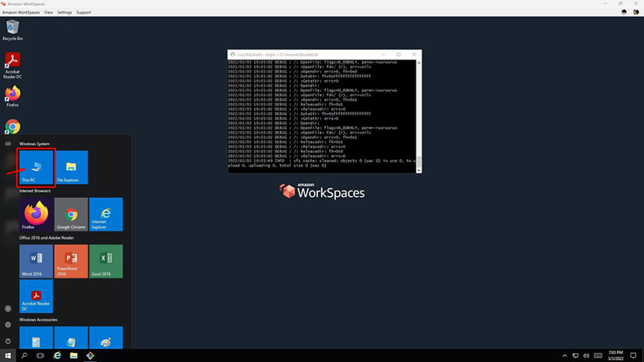Viewport: 644px width, 362px height.
Task: Open the Internet Explorer start tile
Action: coord(106,214)
